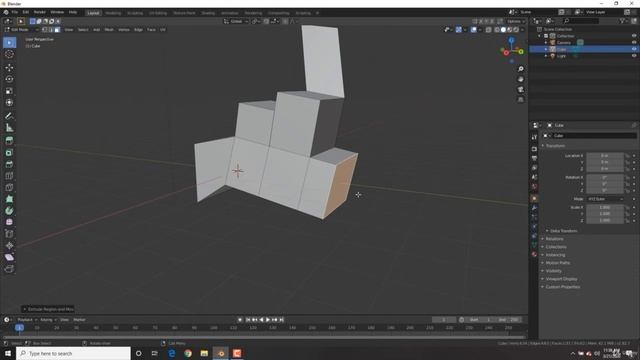640x360 pixels.
Task: Activate the Measure tool
Action: pos(9,128)
